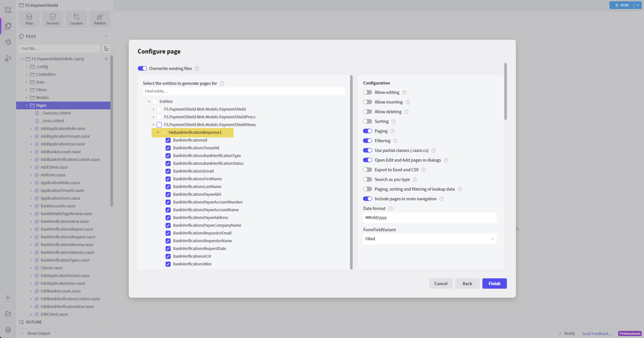This screenshot has width=644, height=338.
Task: Click the plus icon in left sidebar
Action: 8,297
